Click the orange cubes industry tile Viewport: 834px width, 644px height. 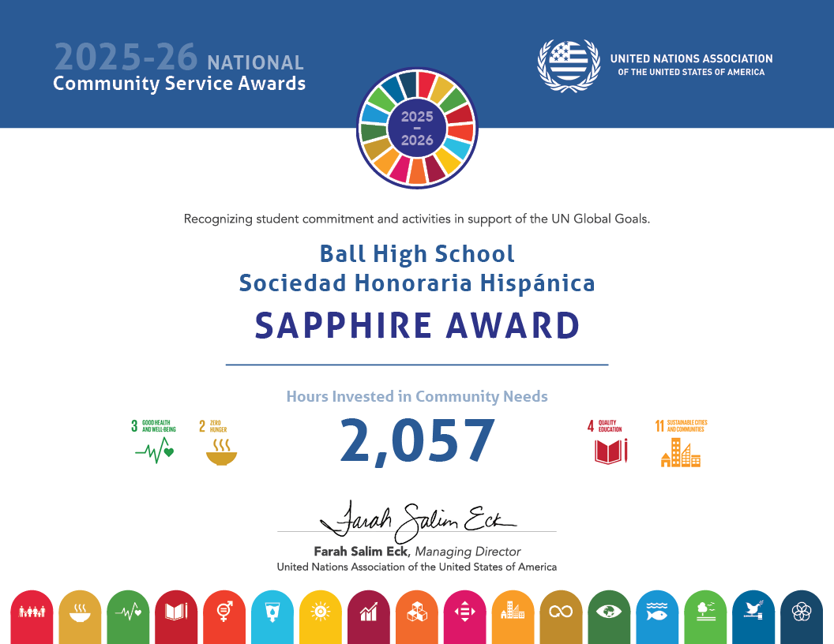click(417, 617)
